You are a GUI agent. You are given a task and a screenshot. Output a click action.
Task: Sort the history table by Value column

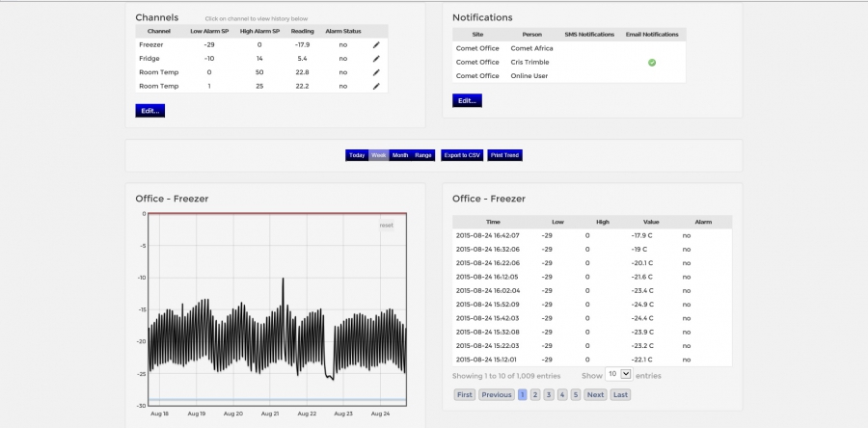(650, 222)
